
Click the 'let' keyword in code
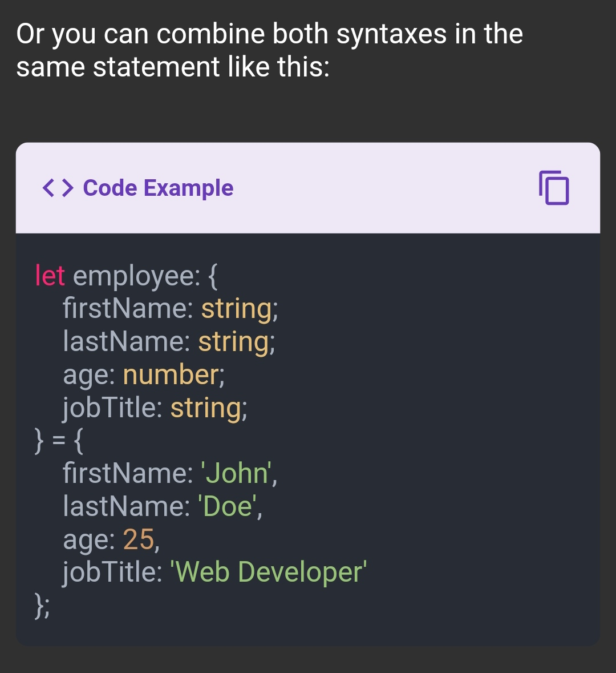click(x=50, y=275)
